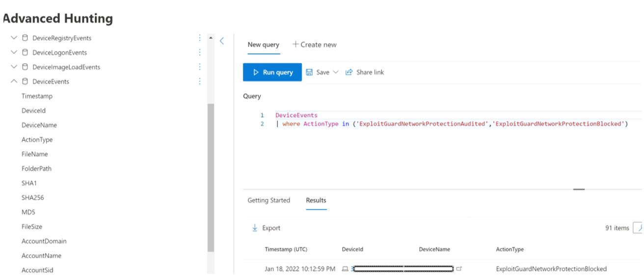This screenshot has height=277, width=644.
Task: Collapse the schema pane with left chevron
Action: pos(222,41)
